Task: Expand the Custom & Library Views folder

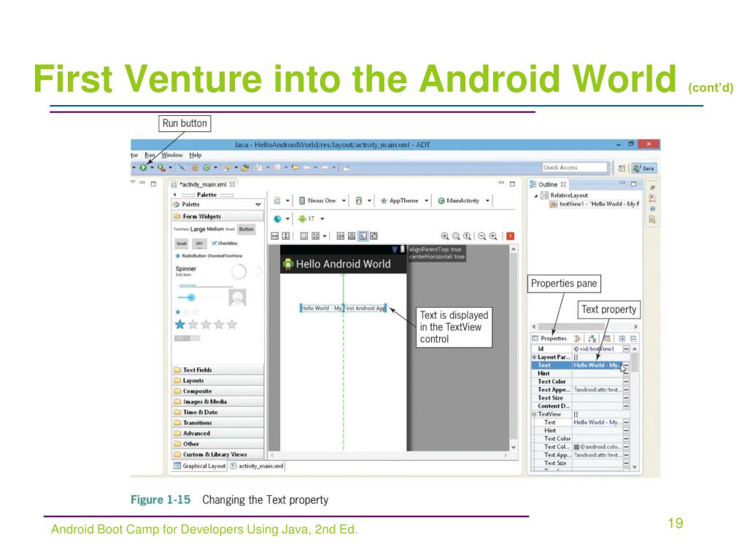Action: pos(217,455)
